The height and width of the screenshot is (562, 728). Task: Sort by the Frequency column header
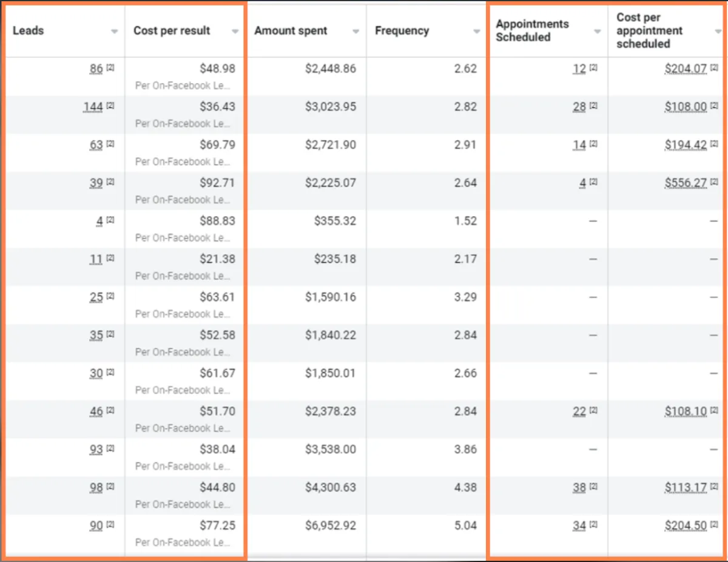402,31
